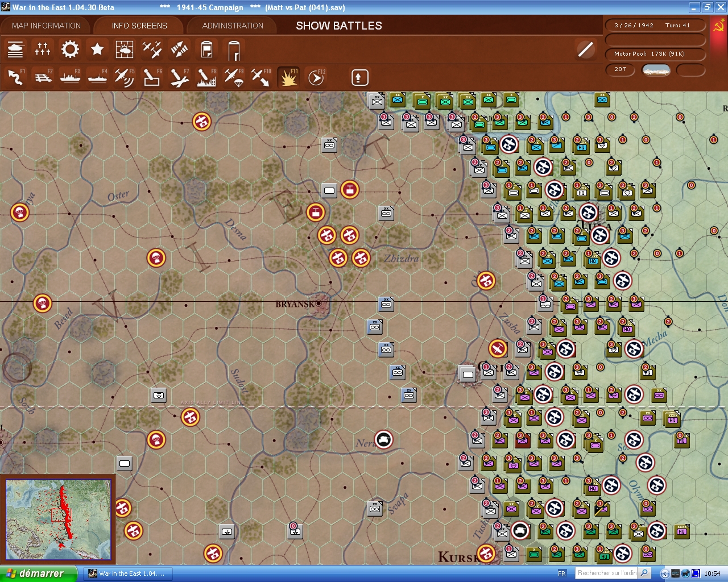Viewport: 728px width, 582px height.
Task: Click the cloudy weather indicator
Action: click(x=656, y=70)
